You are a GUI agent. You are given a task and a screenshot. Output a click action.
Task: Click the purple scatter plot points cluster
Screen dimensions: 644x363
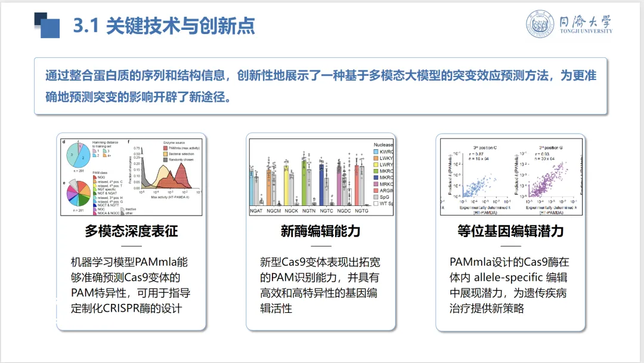click(x=549, y=181)
